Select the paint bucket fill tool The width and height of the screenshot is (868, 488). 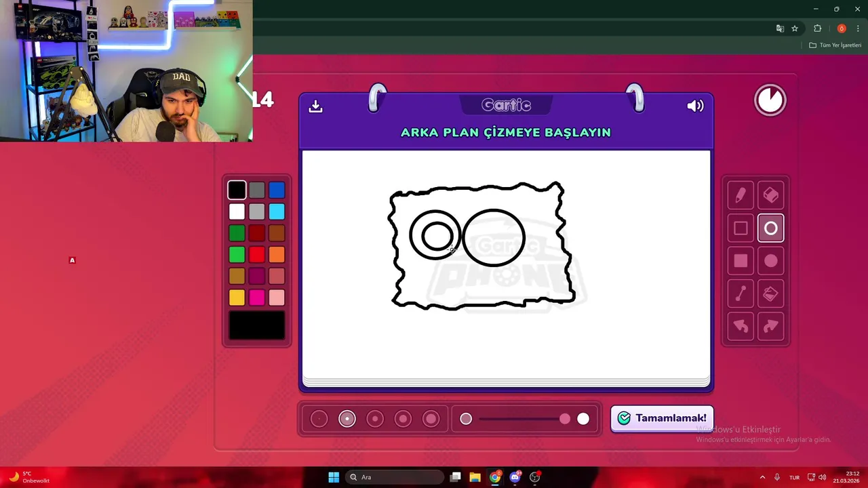pos(770,293)
